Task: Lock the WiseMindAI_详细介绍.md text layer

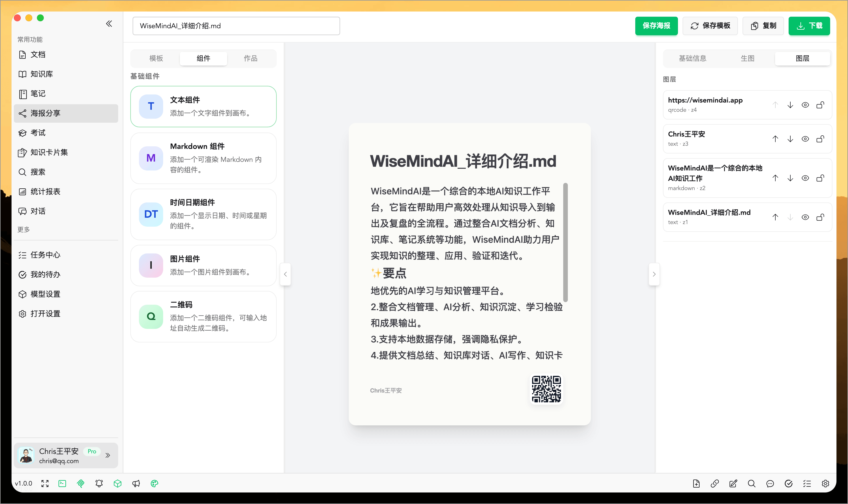Action: (820, 217)
